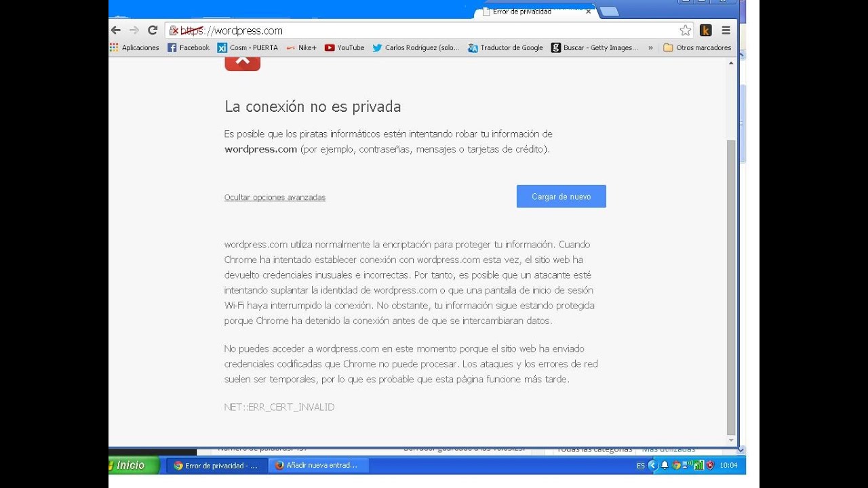Click the ES language indicator in taskbar

[641, 466]
